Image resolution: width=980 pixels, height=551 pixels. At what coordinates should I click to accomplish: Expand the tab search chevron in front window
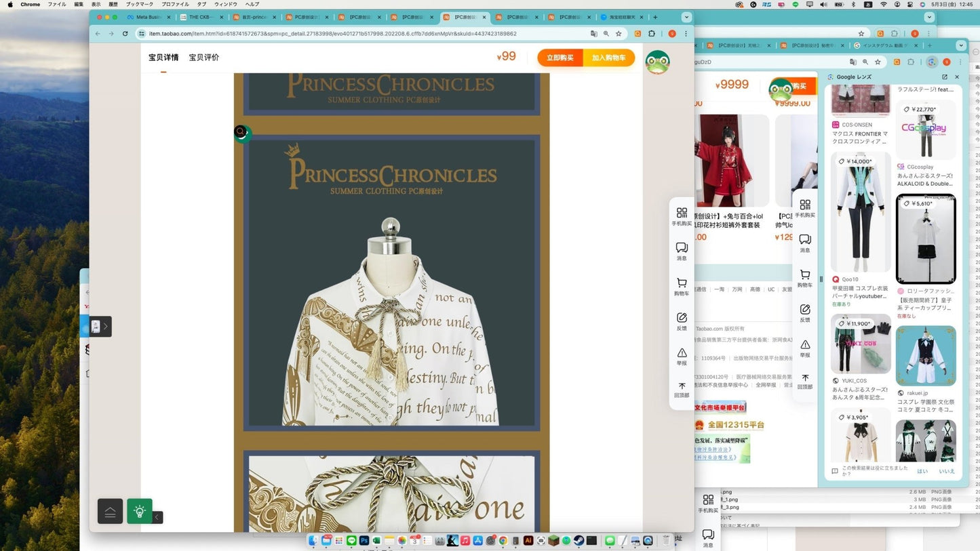(686, 17)
